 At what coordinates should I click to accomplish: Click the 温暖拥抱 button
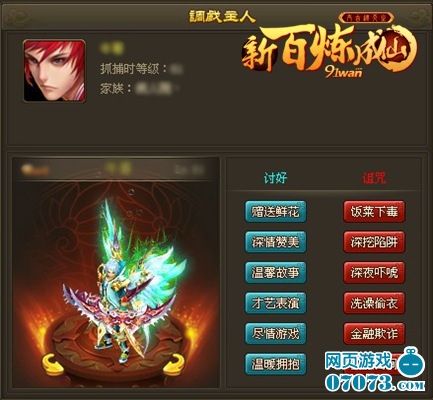click(x=275, y=364)
